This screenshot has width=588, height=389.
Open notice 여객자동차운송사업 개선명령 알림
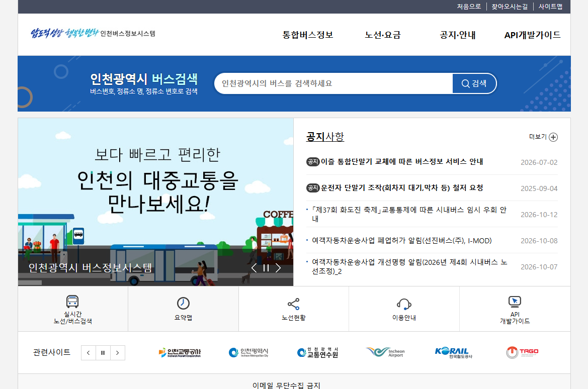click(409, 266)
